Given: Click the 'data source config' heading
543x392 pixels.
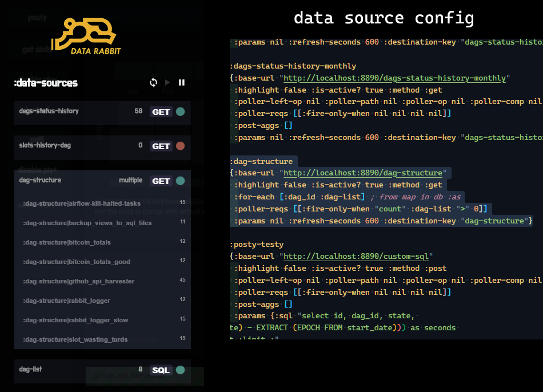Looking at the screenshot, I should (384, 18).
